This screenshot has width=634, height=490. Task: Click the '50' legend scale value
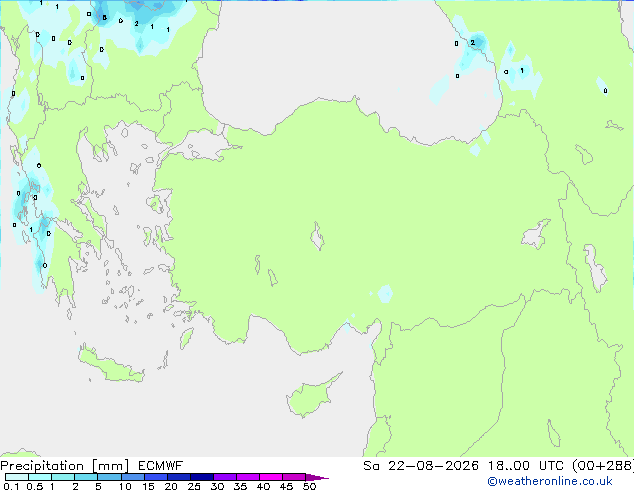[x=310, y=486]
